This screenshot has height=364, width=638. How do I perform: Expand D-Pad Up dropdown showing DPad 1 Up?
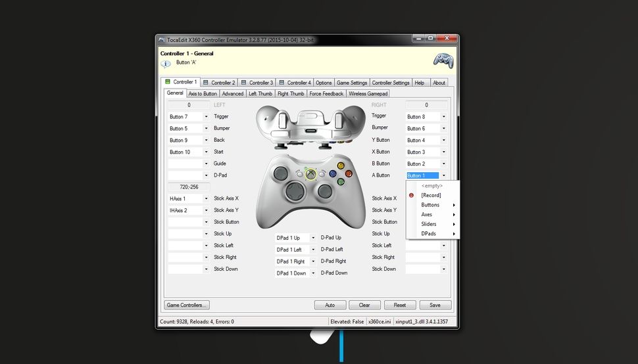313,238
